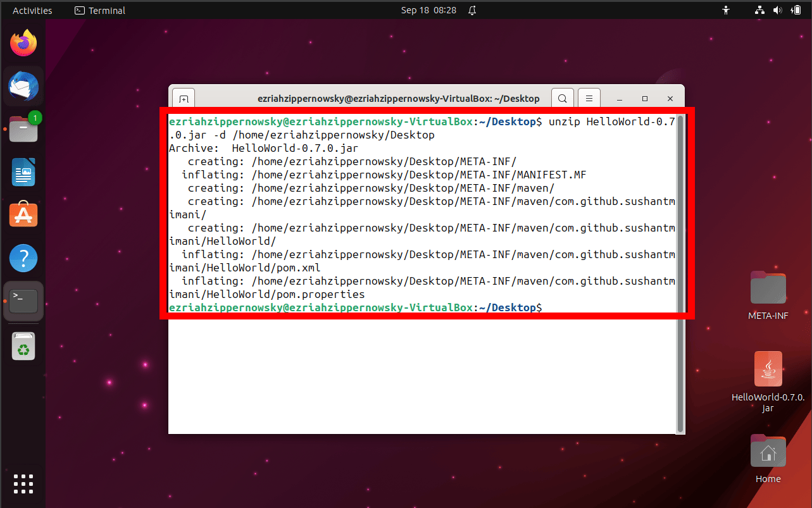Open a new terminal tab
This screenshot has width=812, height=508.
(184, 99)
